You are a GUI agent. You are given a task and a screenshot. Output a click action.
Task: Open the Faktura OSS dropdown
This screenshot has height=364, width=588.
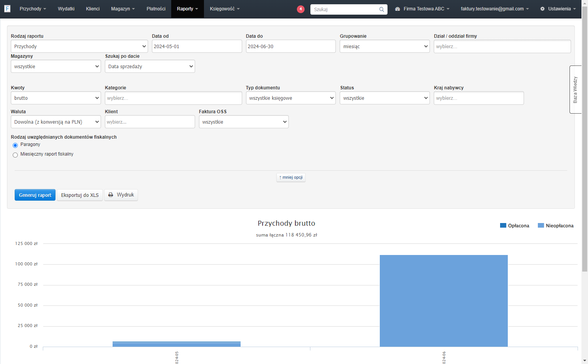pyautogui.click(x=244, y=122)
